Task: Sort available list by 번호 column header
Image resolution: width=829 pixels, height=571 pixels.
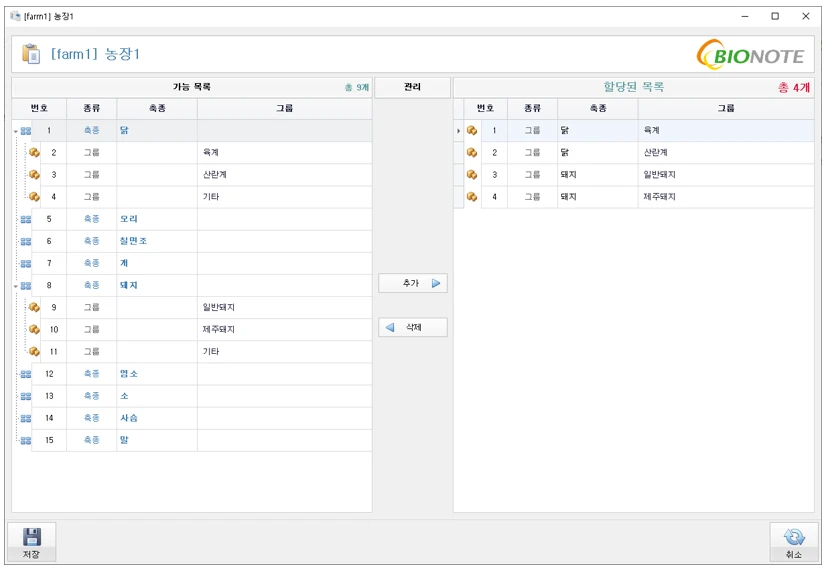Action: (39, 108)
